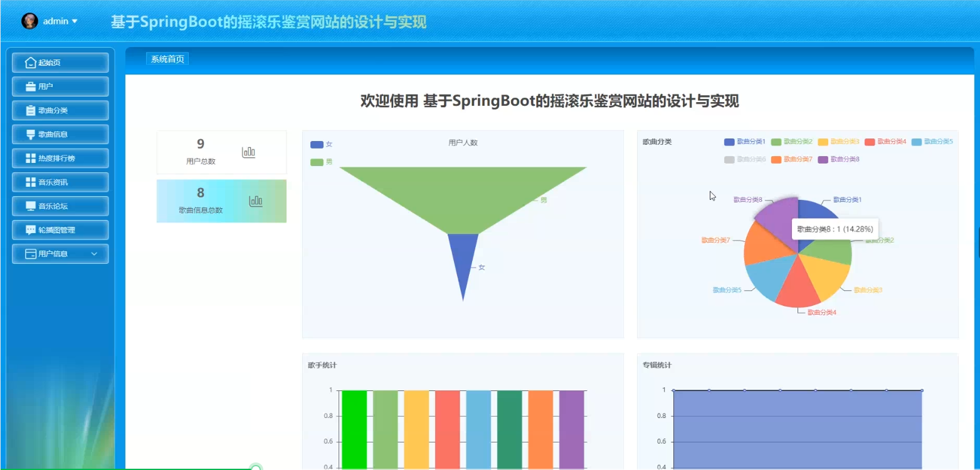
Task: Click the 歌手统计 chart title
Action: (322, 365)
